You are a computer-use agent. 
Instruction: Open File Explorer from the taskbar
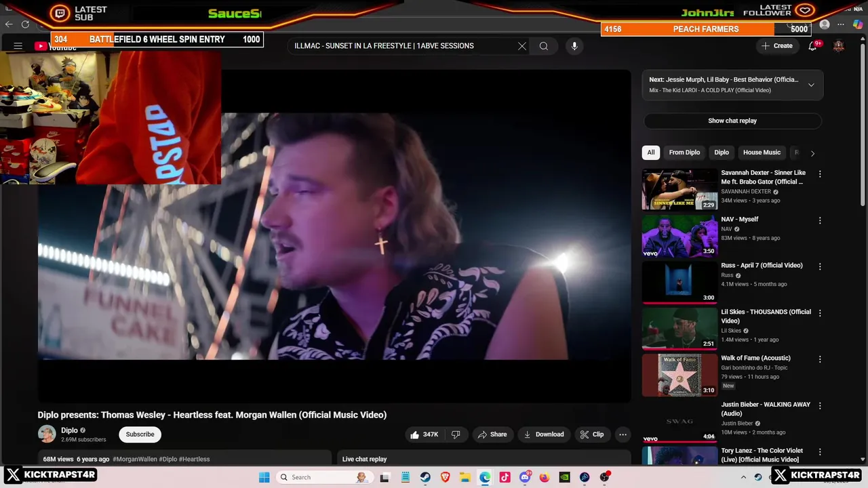pyautogui.click(x=465, y=477)
